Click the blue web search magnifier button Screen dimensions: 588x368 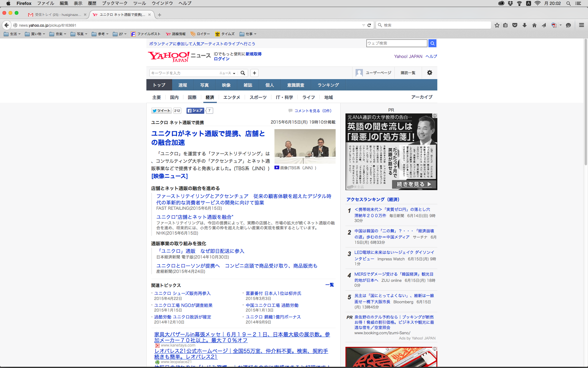coord(432,43)
